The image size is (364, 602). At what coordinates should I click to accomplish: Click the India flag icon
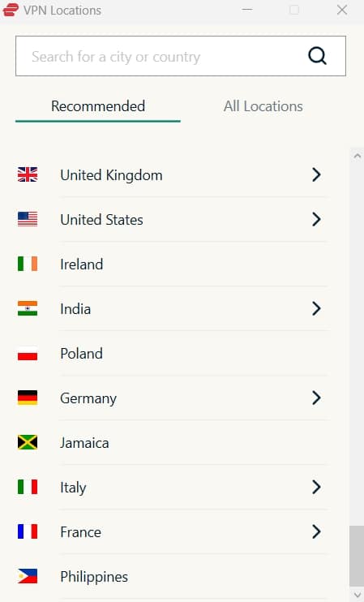pyautogui.click(x=28, y=308)
